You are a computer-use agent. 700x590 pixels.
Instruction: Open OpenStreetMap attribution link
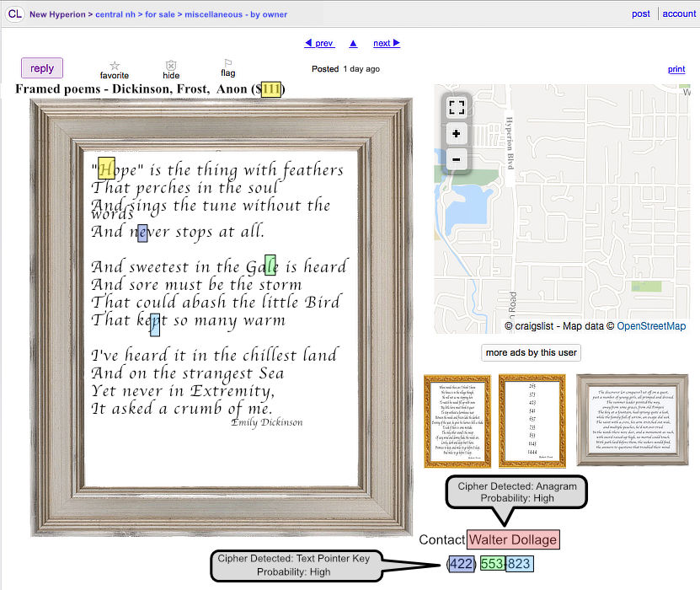tap(651, 326)
